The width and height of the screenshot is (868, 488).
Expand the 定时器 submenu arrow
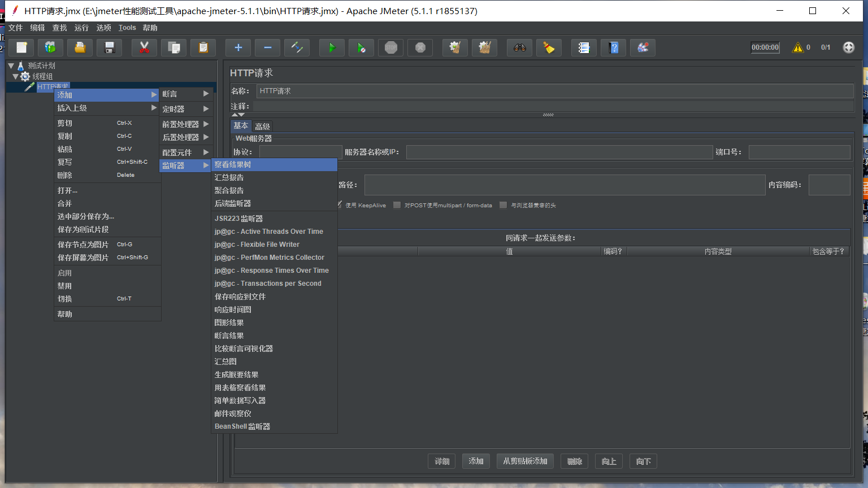206,109
